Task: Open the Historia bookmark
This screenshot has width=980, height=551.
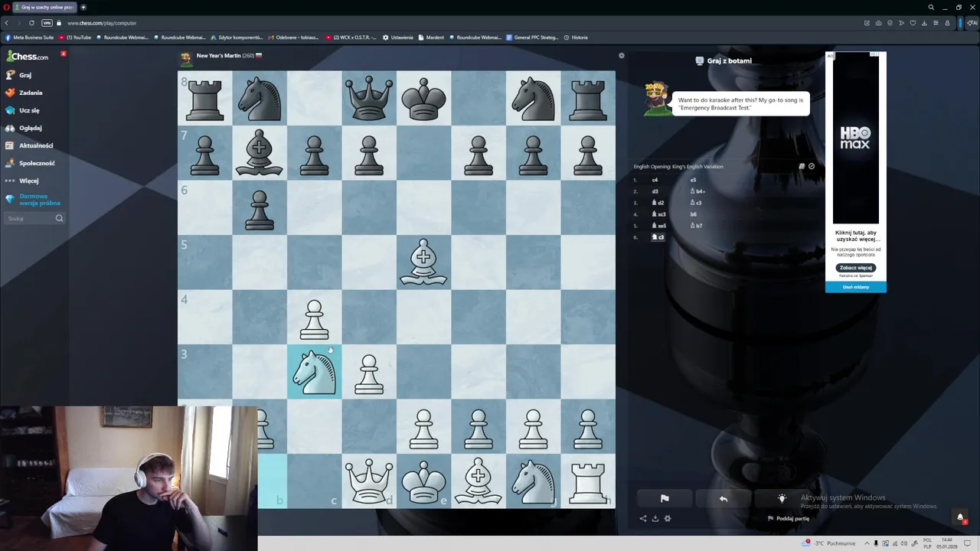Action: [576, 37]
